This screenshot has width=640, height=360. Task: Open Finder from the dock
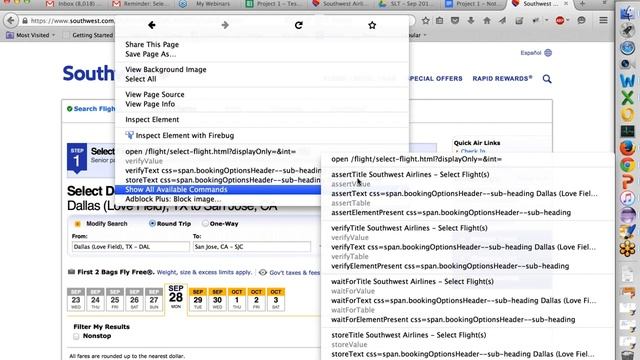point(628,13)
